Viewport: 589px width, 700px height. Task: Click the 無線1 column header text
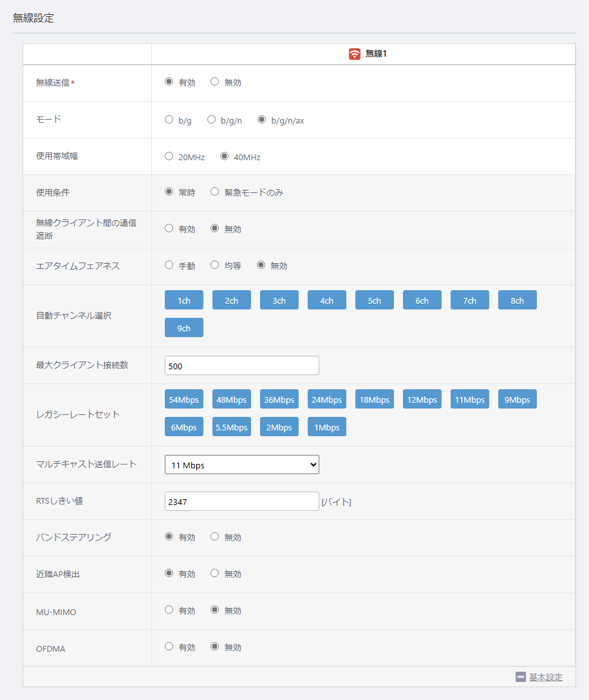click(376, 54)
